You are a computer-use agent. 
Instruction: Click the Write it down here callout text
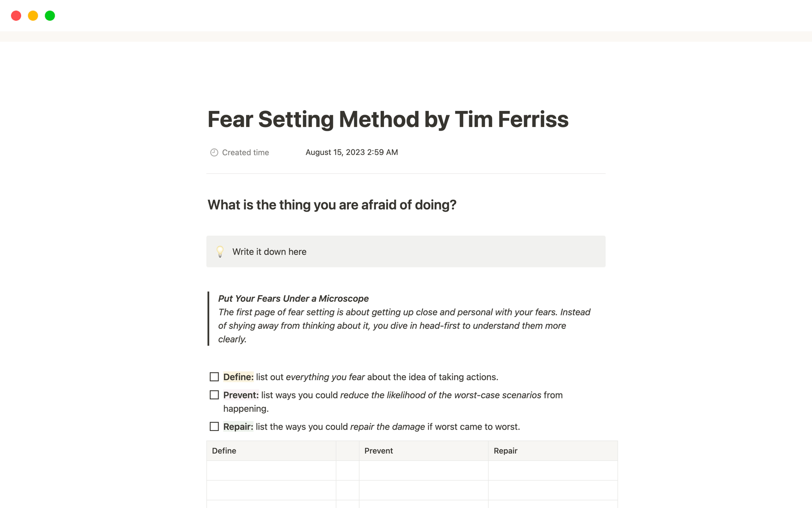269,251
